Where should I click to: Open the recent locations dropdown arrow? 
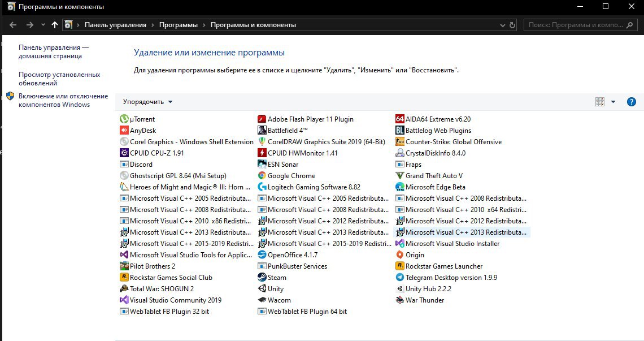pyautogui.click(x=43, y=25)
